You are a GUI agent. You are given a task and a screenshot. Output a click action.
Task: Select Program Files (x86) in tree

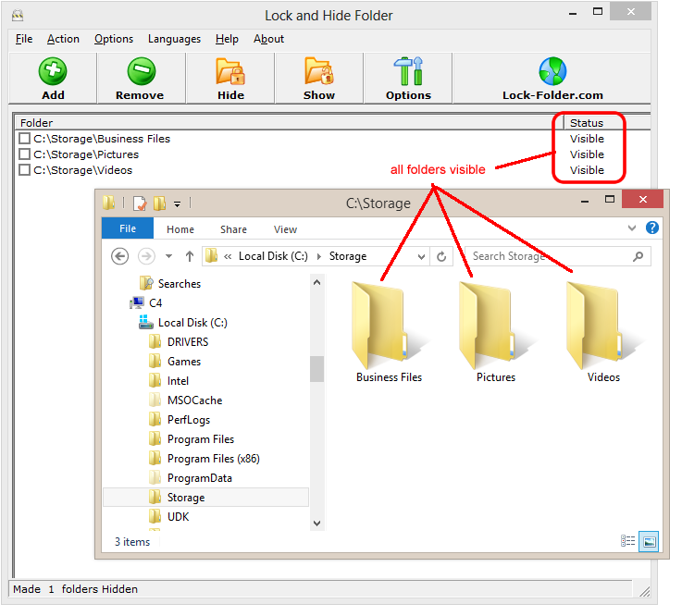(x=213, y=458)
